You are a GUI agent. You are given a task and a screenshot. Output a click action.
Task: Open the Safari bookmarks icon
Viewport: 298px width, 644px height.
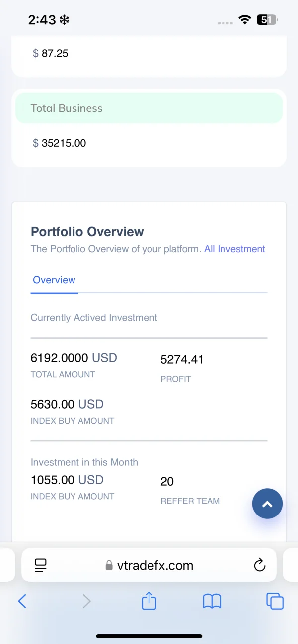click(x=212, y=602)
